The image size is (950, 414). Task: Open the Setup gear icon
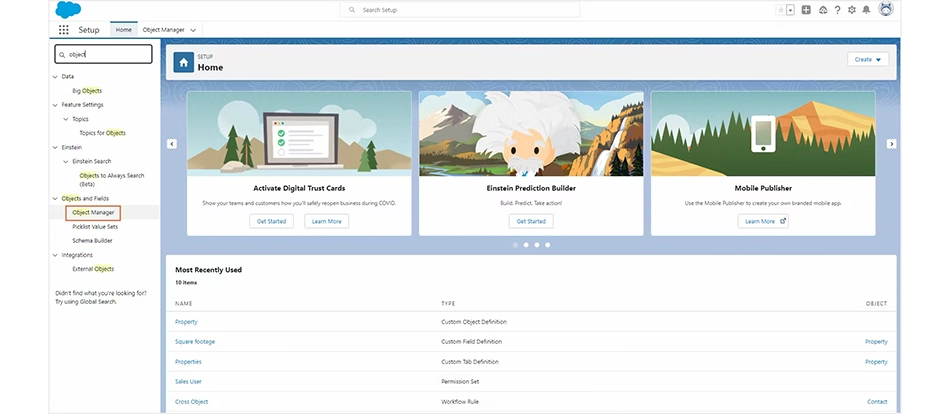coord(852,10)
